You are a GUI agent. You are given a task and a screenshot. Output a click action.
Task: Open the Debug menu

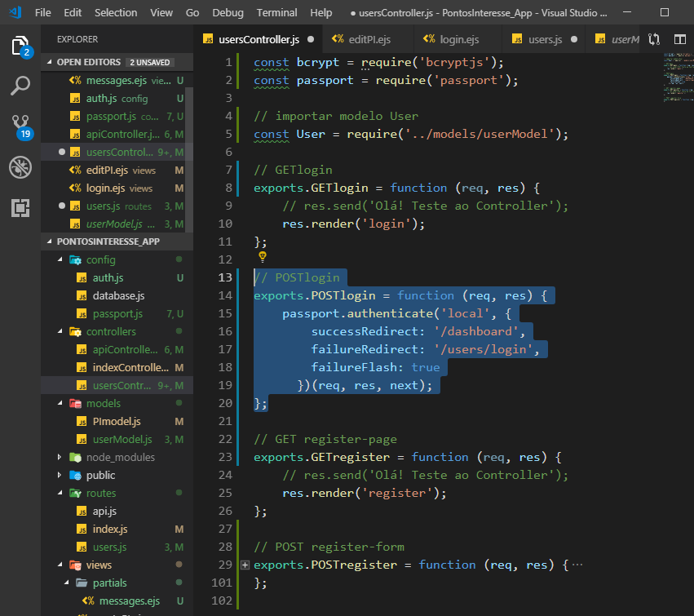tap(228, 12)
